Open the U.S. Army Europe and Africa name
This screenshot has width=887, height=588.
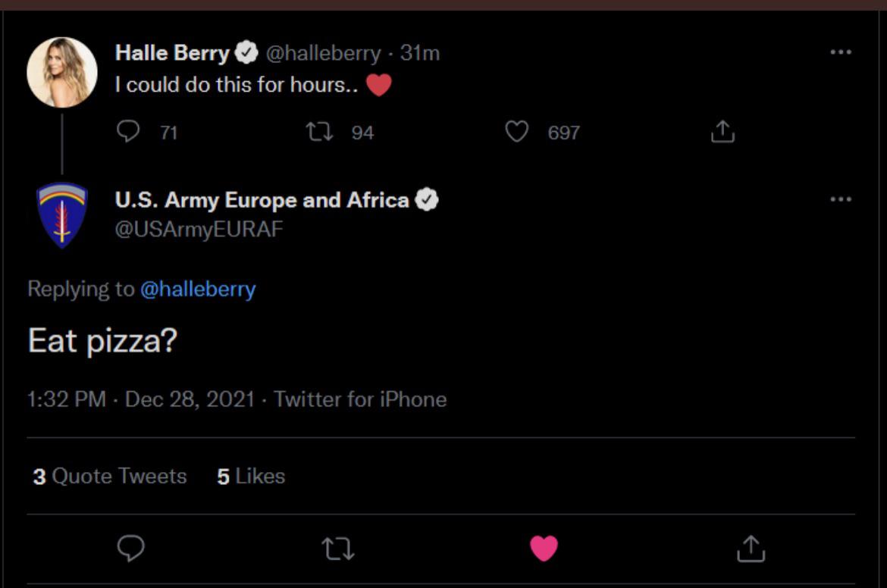[262, 199]
